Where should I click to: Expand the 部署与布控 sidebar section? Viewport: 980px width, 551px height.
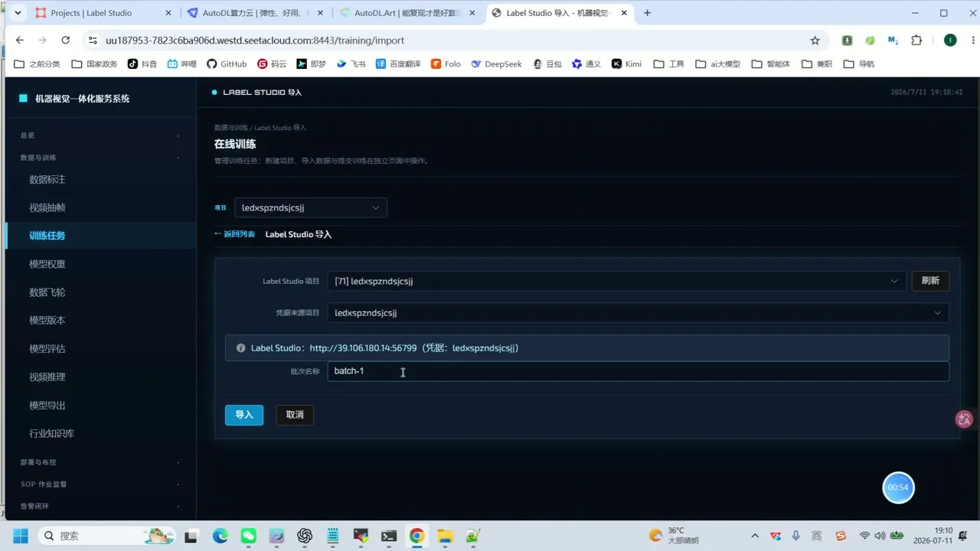(x=100, y=462)
